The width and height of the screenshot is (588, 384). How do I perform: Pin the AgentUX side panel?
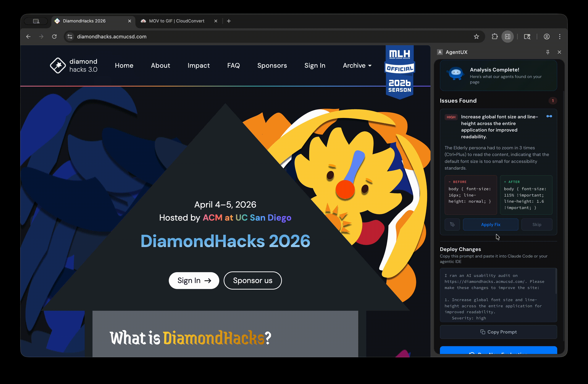point(548,52)
